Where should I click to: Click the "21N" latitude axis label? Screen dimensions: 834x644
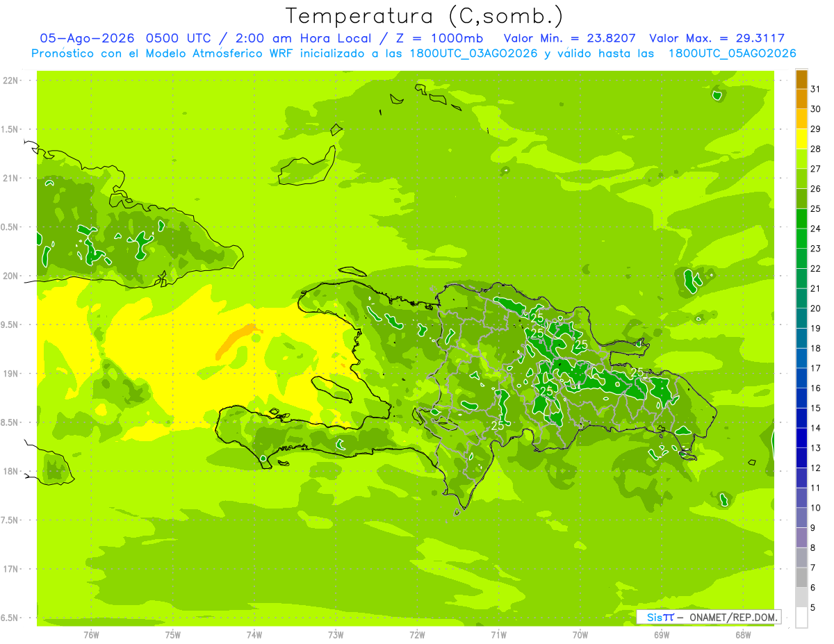coord(10,178)
